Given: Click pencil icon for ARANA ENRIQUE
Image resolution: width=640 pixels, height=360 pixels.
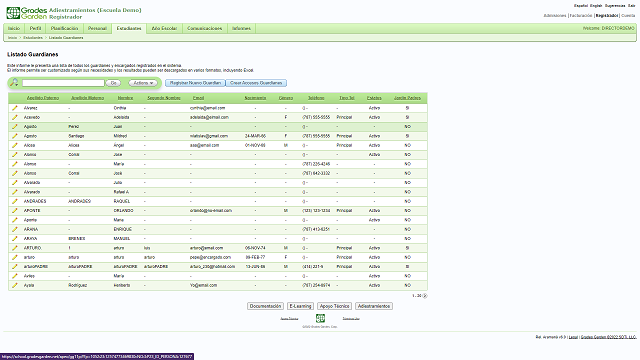Looking at the screenshot, I should (x=15, y=229).
